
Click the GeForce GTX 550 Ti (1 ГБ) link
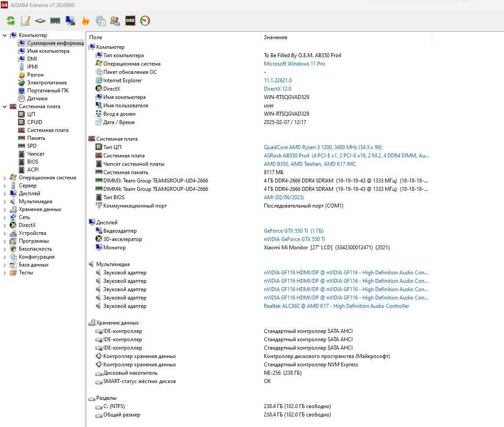(x=294, y=231)
